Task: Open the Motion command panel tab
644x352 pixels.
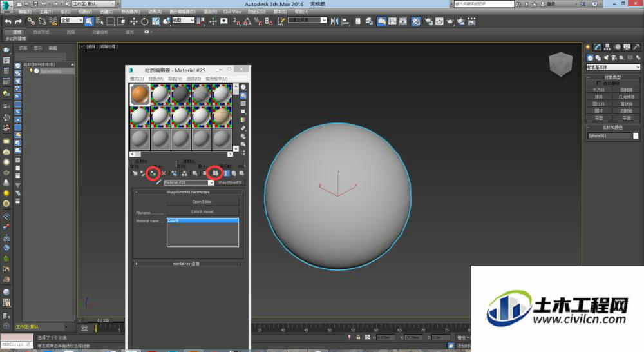Action: click(617, 47)
